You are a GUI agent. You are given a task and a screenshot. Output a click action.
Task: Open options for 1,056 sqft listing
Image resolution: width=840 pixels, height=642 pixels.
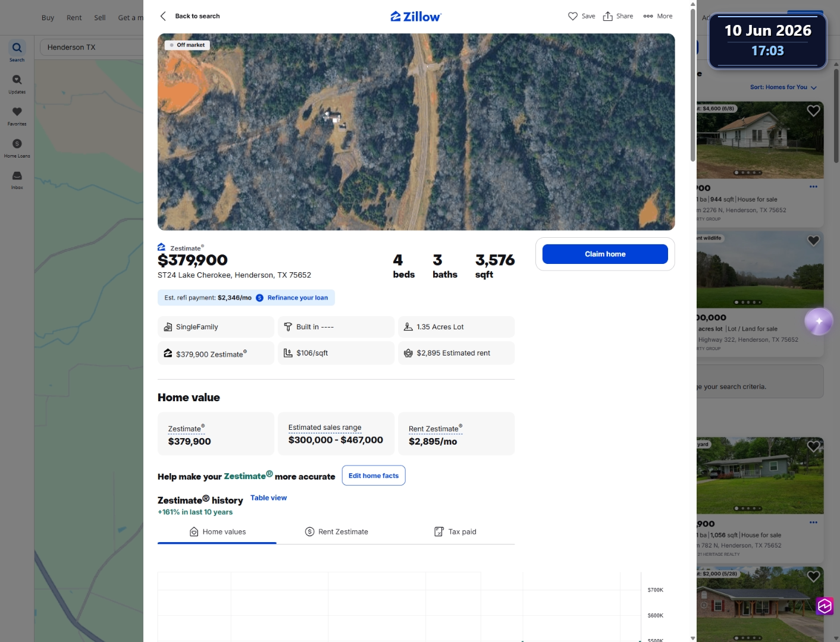pyautogui.click(x=813, y=523)
